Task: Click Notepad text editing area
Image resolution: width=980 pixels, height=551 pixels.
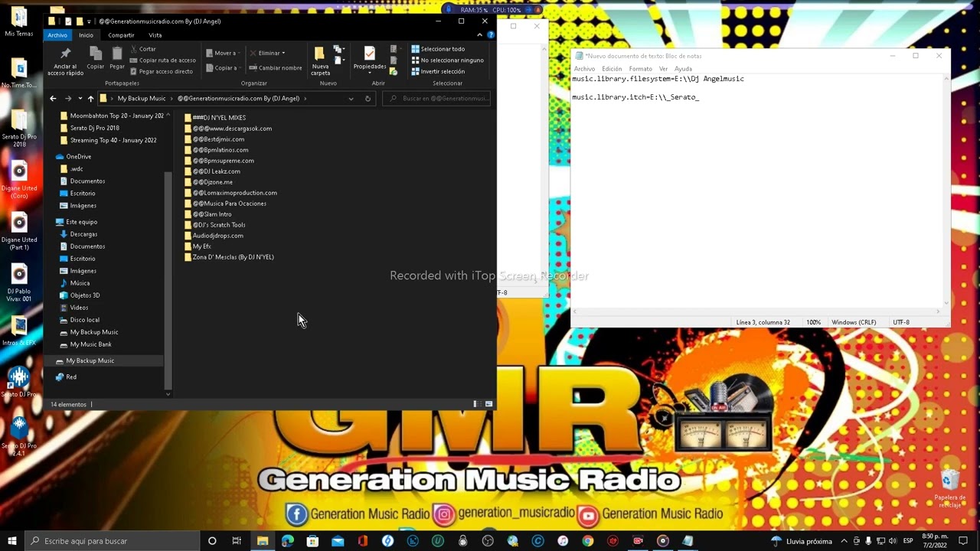Action: coord(757,191)
